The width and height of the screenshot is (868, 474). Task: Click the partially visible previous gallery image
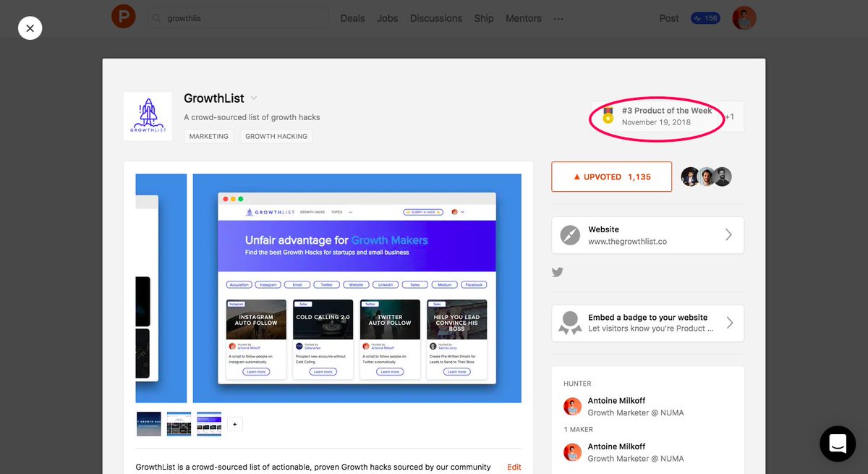click(x=161, y=288)
